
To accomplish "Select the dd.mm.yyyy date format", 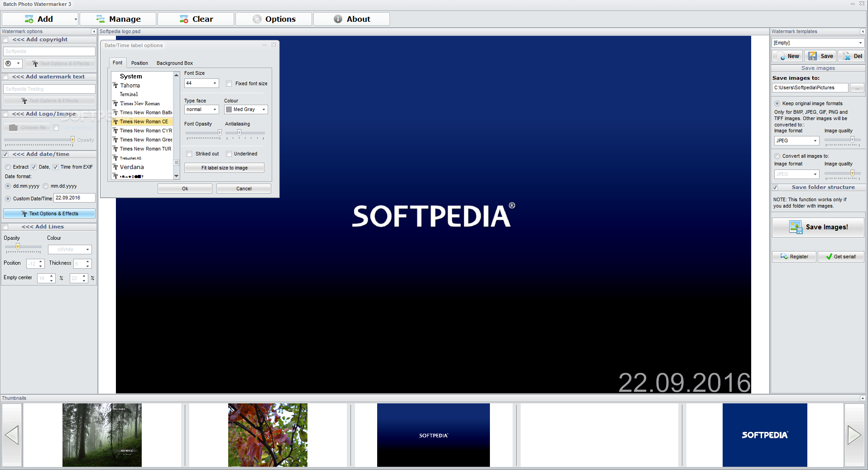I will tap(8, 186).
